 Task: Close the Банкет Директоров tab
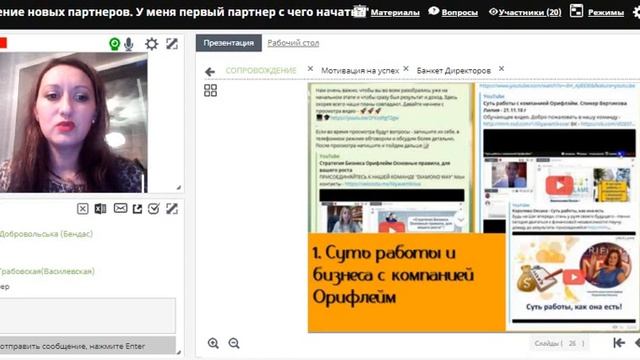(x=501, y=69)
